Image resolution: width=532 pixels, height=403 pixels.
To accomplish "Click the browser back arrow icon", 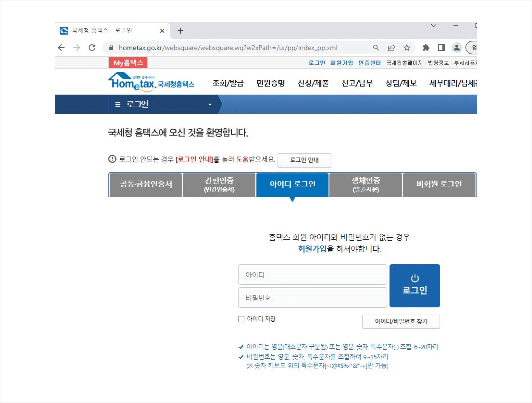I will (62, 48).
